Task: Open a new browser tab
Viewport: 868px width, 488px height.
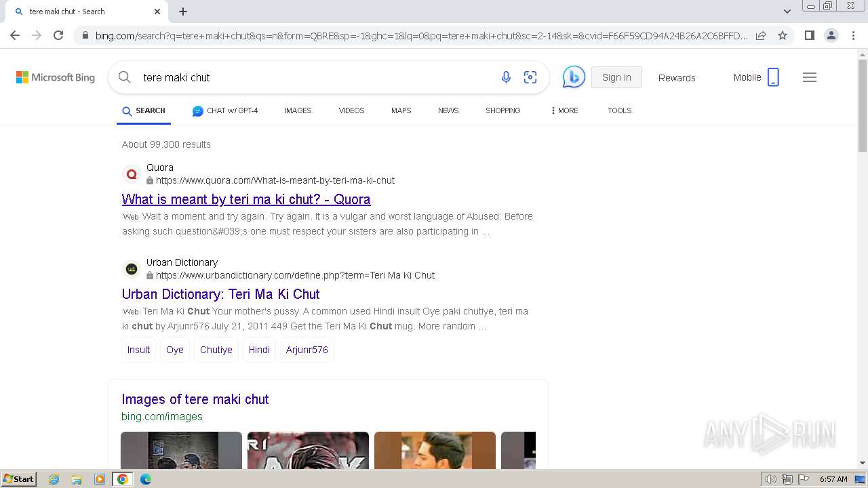Action: click(x=183, y=12)
